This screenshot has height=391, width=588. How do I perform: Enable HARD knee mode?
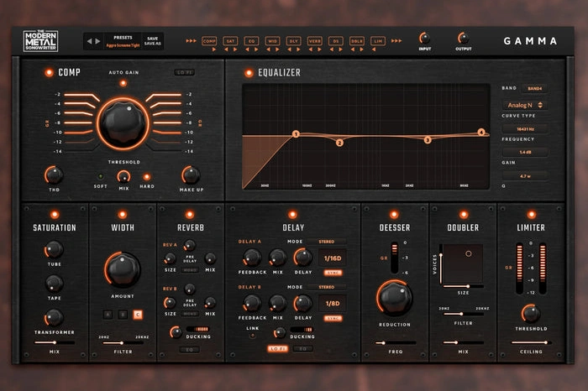click(x=147, y=176)
